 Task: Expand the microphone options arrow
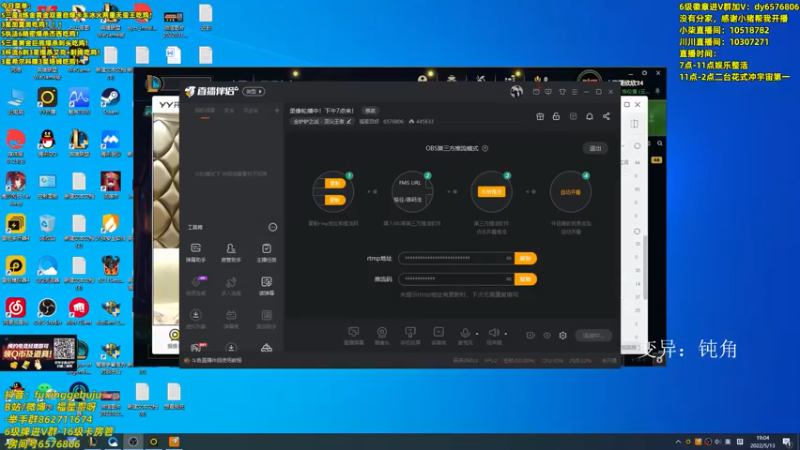(477, 334)
